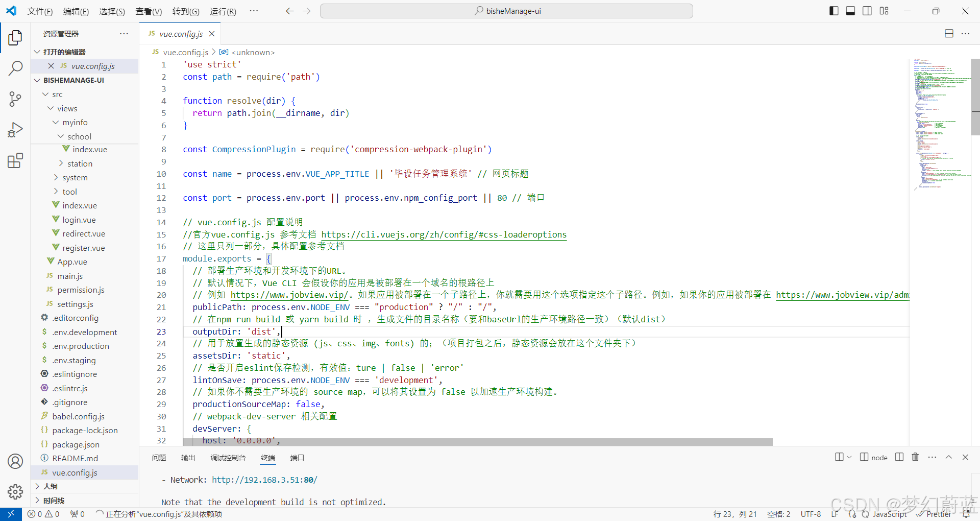Open the notifications bell in status bar
Viewport: 980px width, 521px height.
click(966, 514)
